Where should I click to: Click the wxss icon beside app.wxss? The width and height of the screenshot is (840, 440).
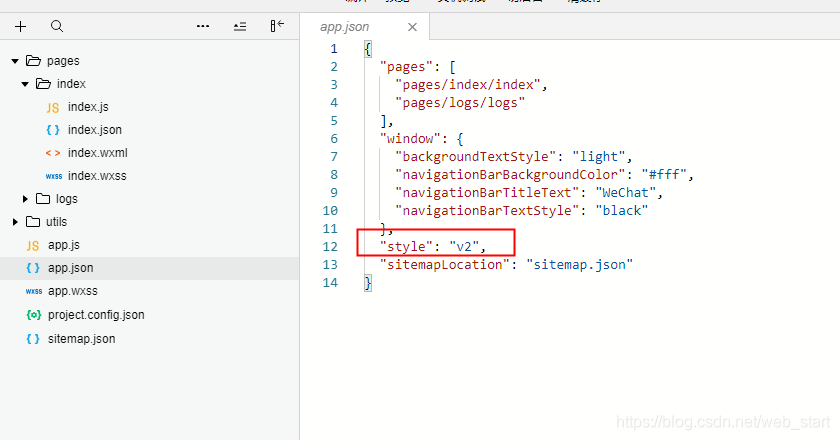(x=34, y=292)
